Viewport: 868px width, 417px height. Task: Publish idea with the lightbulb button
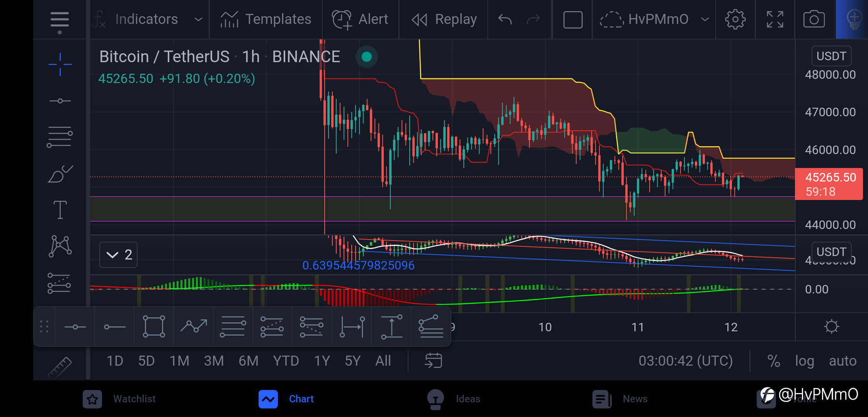(x=853, y=19)
